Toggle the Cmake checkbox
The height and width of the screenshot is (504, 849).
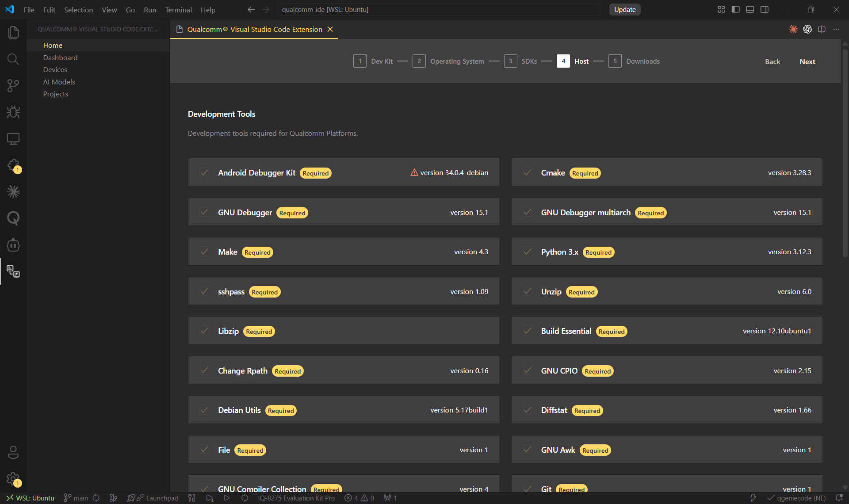528,172
